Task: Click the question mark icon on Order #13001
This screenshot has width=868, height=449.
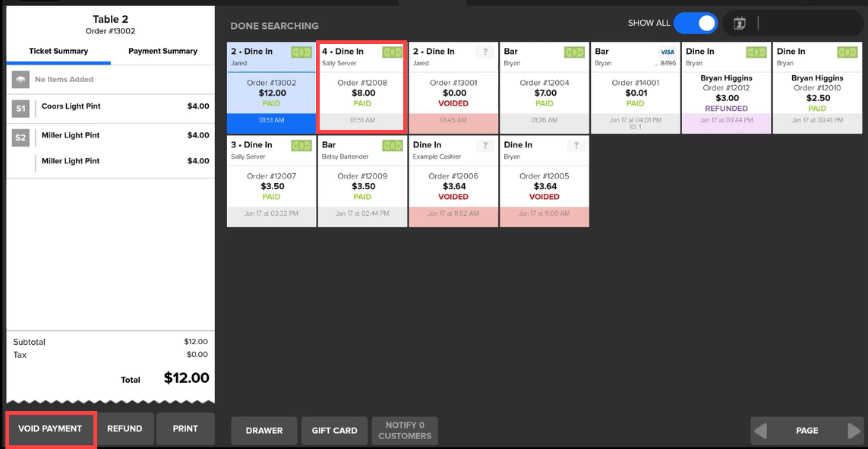Action: click(485, 52)
